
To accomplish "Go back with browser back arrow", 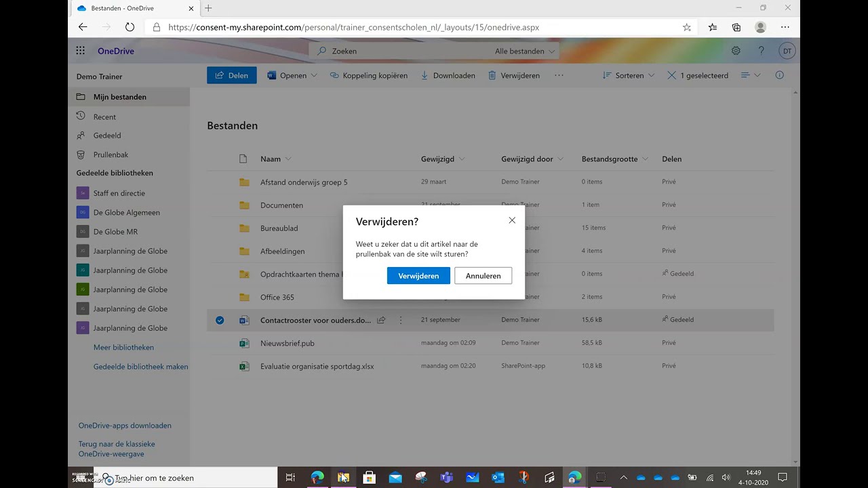I will (x=83, y=27).
